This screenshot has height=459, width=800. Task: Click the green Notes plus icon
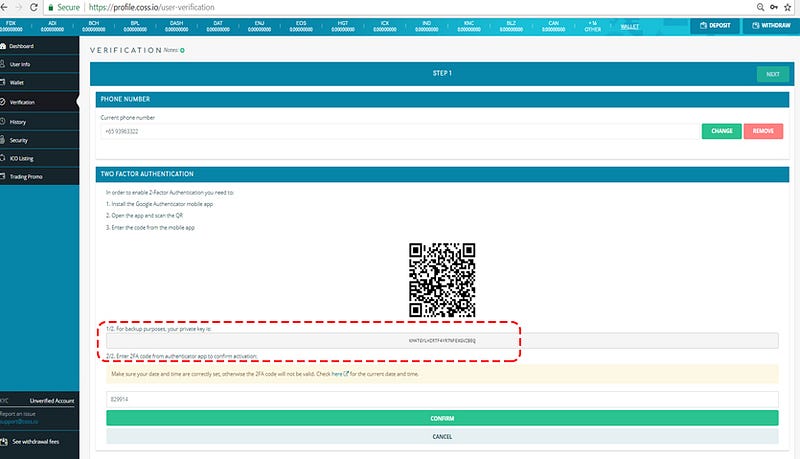click(182, 50)
